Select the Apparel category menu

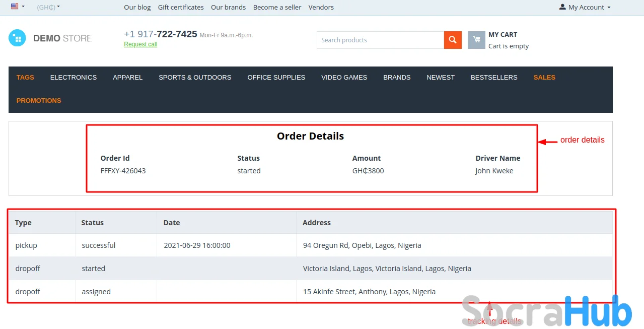[128, 77]
